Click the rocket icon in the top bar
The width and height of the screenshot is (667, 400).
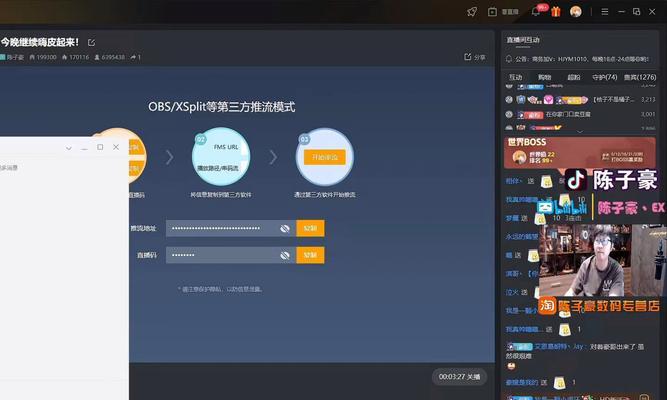tap(472, 12)
